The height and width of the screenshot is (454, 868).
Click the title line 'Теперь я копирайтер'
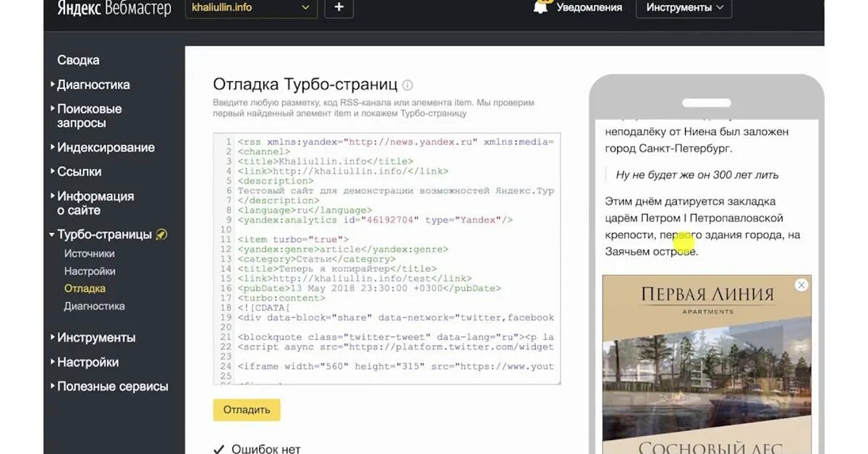pos(337,268)
